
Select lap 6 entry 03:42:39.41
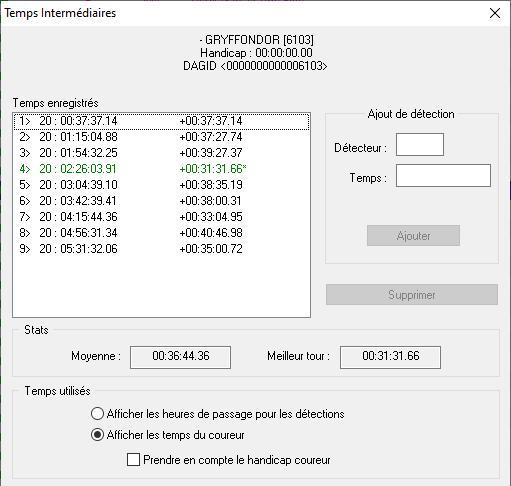click(161, 201)
